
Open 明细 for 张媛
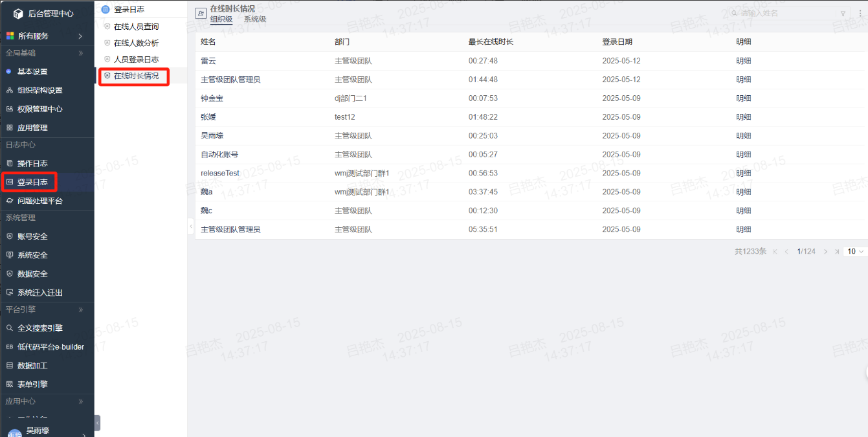(744, 117)
